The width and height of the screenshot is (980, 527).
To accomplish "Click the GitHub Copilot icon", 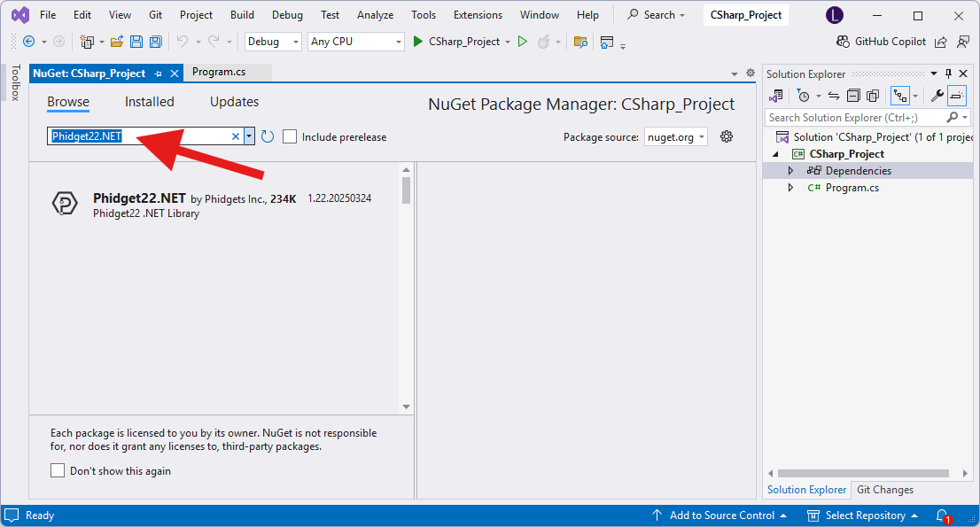I will pyautogui.click(x=844, y=42).
